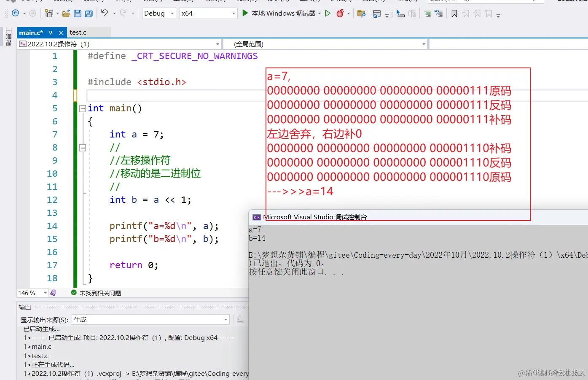
Task: Click the Microsoft Visual Studio 调试控制台 title bar
Action: tap(418, 217)
